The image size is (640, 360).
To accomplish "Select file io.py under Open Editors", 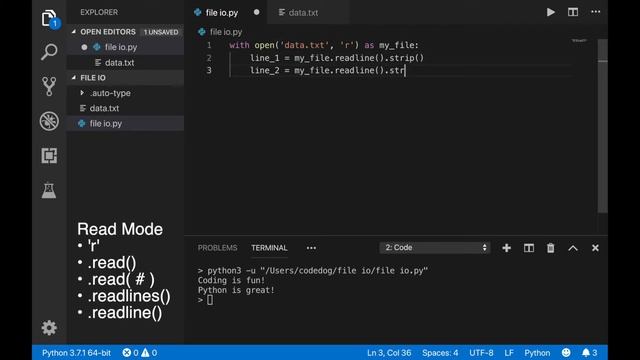I will [x=125, y=47].
